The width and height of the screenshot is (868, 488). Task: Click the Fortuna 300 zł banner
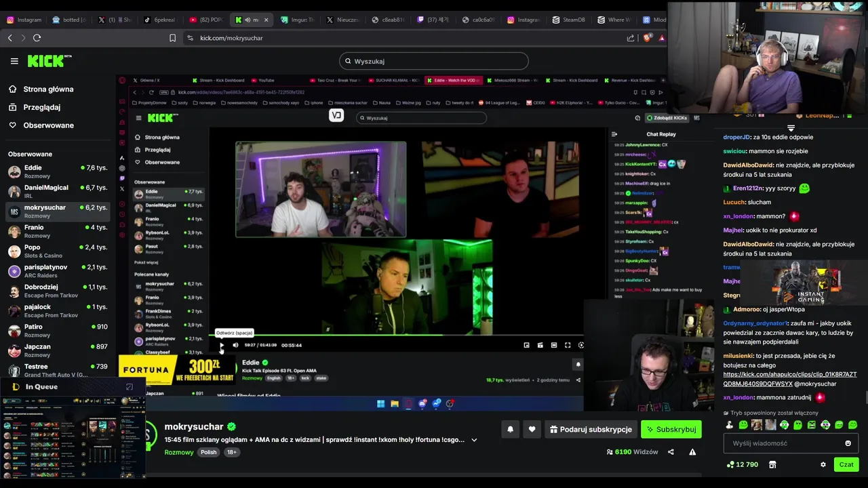(177, 370)
